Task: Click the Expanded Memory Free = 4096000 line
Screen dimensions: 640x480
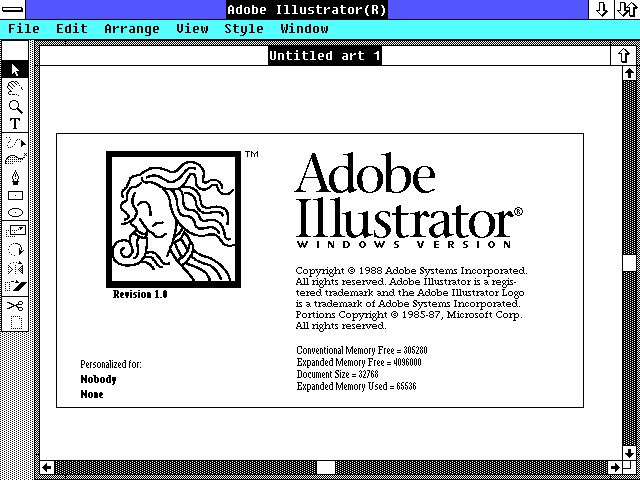Action: [x=359, y=362]
